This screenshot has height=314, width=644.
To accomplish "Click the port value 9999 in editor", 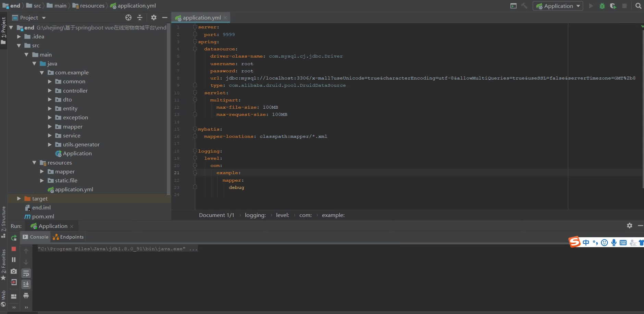I will point(228,35).
